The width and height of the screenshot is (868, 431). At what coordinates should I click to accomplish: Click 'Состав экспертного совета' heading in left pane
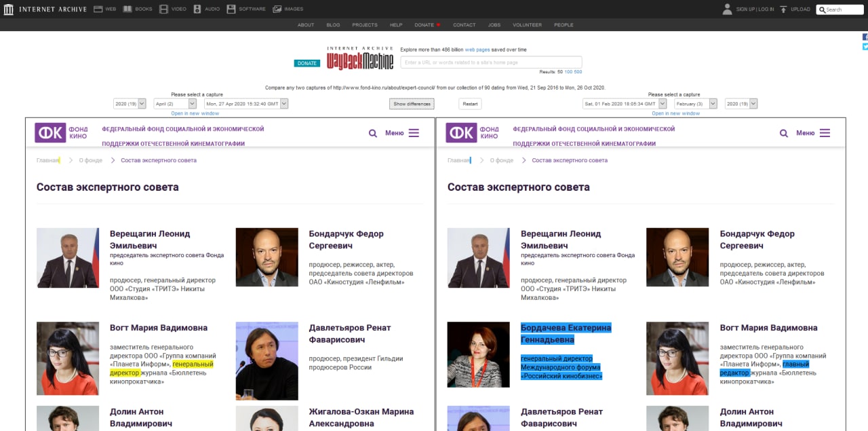click(108, 187)
